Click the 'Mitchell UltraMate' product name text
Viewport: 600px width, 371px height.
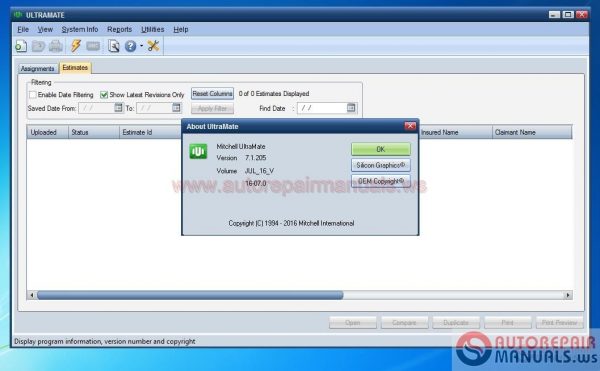click(x=241, y=146)
